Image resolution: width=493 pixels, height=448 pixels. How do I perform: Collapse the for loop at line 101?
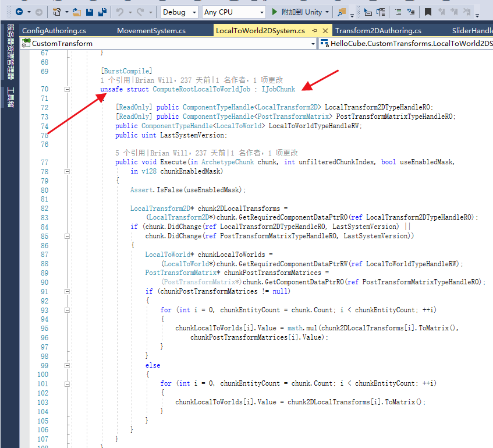67,384
